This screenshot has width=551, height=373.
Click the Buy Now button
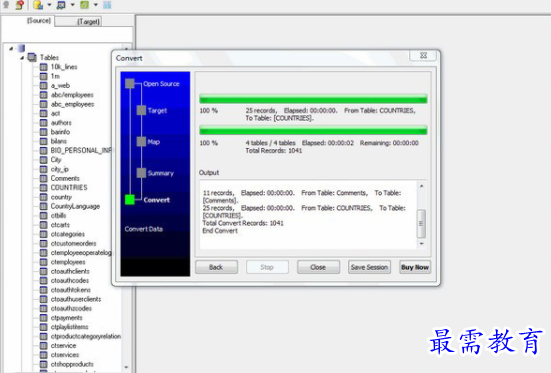point(415,267)
